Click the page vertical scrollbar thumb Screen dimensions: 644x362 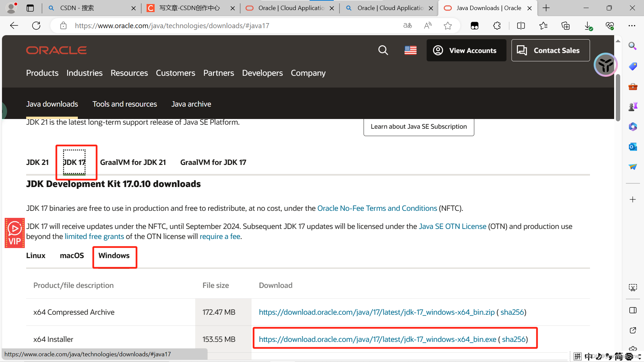618,97
